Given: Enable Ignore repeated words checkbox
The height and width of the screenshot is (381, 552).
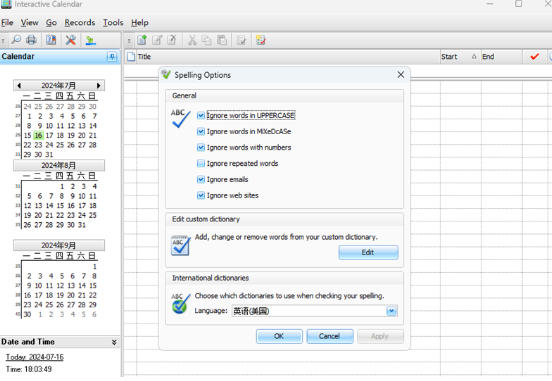Looking at the screenshot, I should click(201, 163).
